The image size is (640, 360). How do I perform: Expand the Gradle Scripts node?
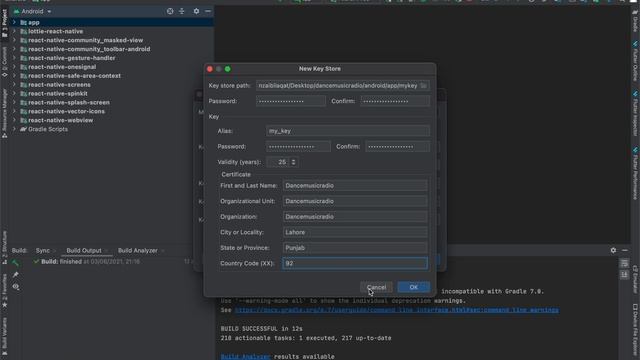[14, 129]
